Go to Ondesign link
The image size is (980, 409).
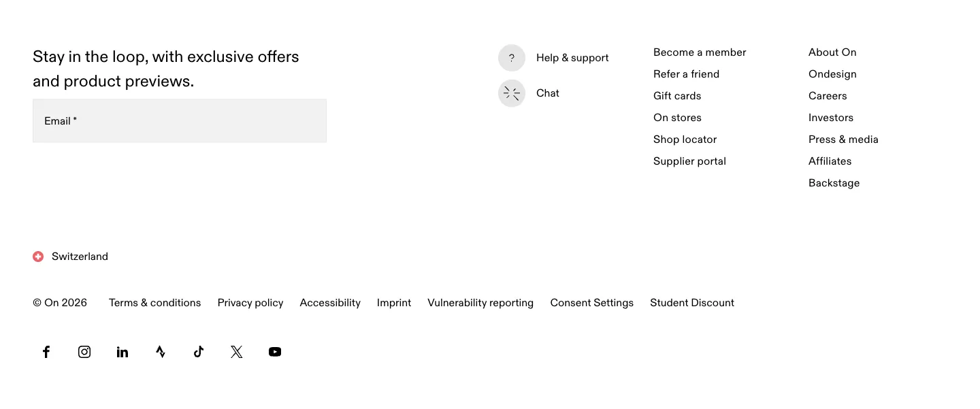point(832,74)
